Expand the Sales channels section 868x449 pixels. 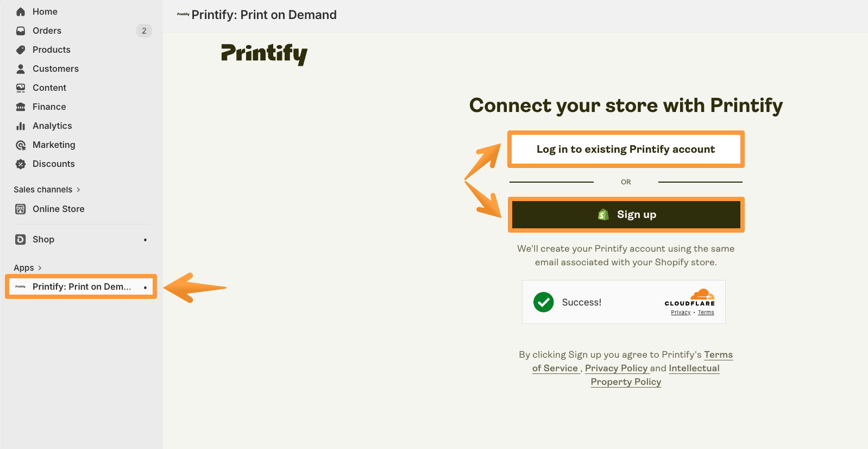[x=47, y=189]
